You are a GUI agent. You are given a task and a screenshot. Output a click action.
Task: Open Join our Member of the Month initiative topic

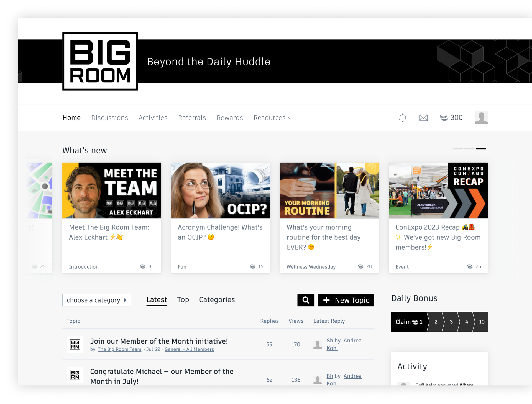point(159,341)
